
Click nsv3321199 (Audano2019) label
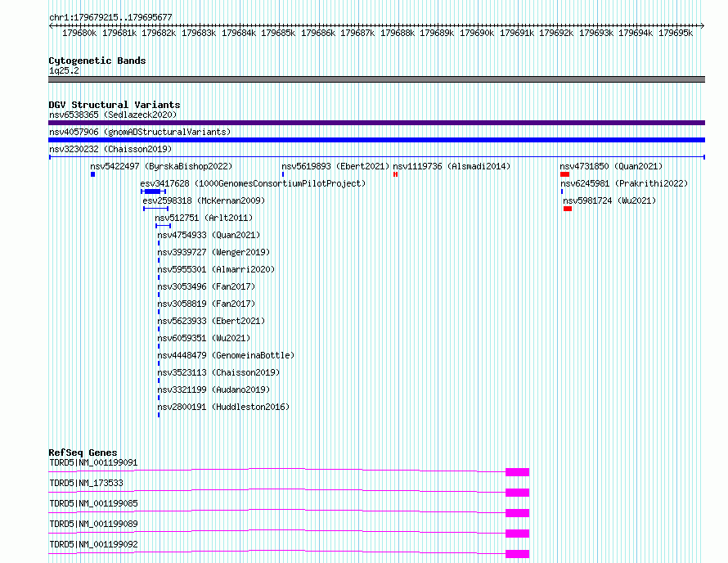(213, 390)
